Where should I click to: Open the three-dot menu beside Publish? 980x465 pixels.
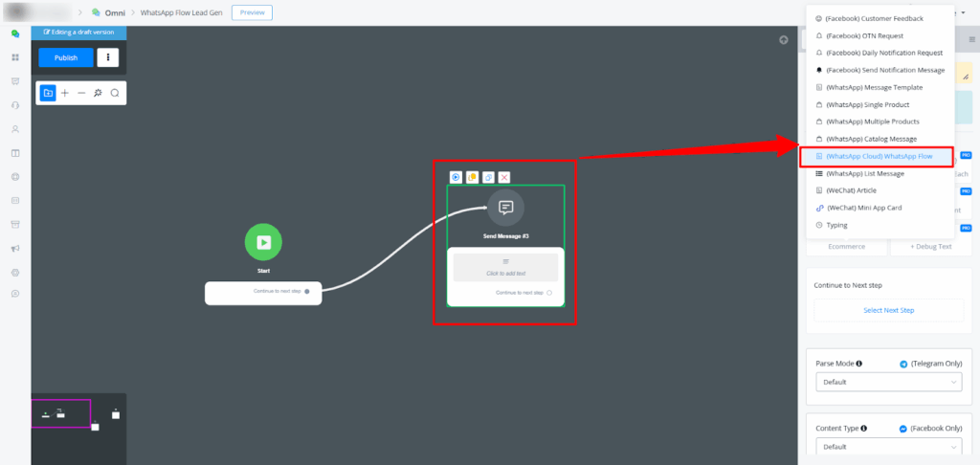[109, 57]
